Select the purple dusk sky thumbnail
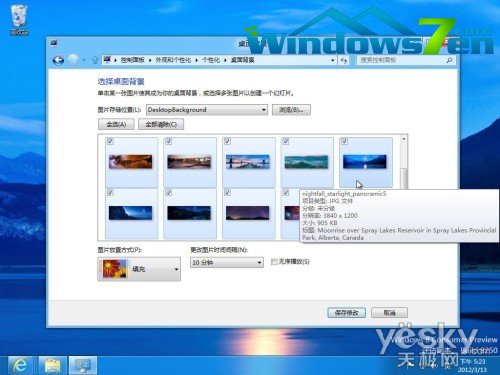 pos(248,213)
